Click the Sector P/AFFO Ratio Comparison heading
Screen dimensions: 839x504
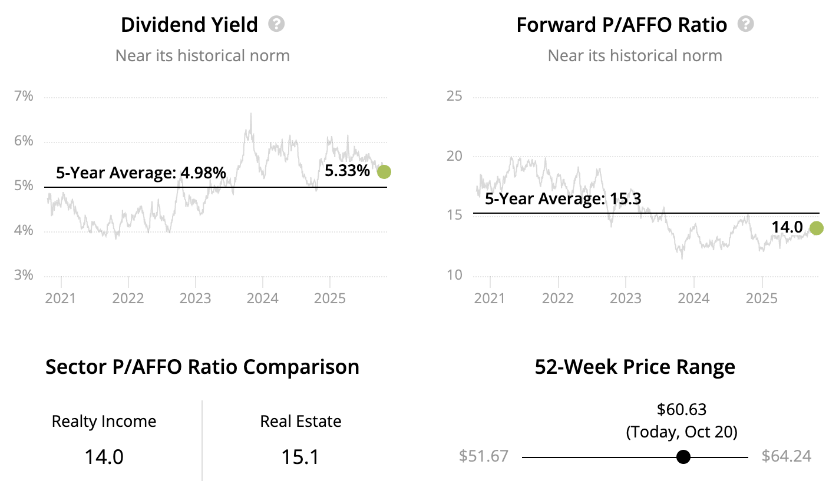coord(202,367)
